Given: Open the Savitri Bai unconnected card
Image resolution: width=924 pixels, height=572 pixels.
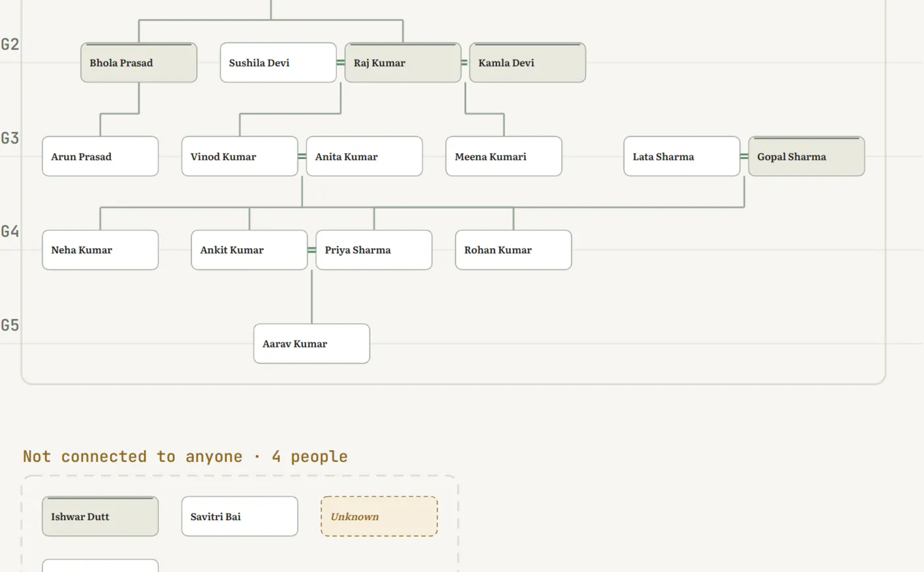Looking at the screenshot, I should (240, 517).
